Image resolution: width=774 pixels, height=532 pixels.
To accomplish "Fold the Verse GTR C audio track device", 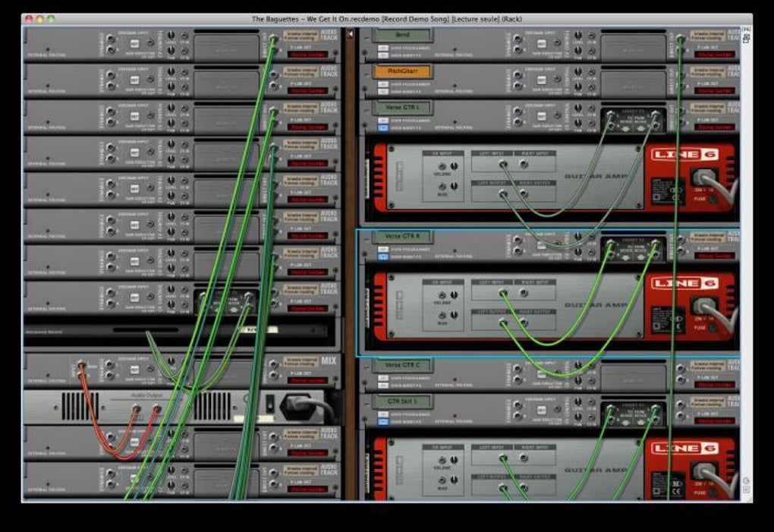I will pos(367,368).
